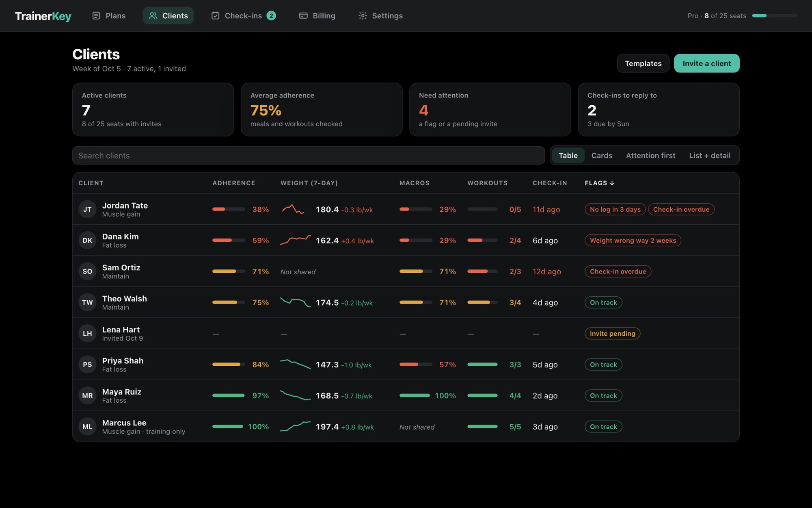Click the TrainerKey logo
Viewport: 812px width, 508px height.
(43, 16)
